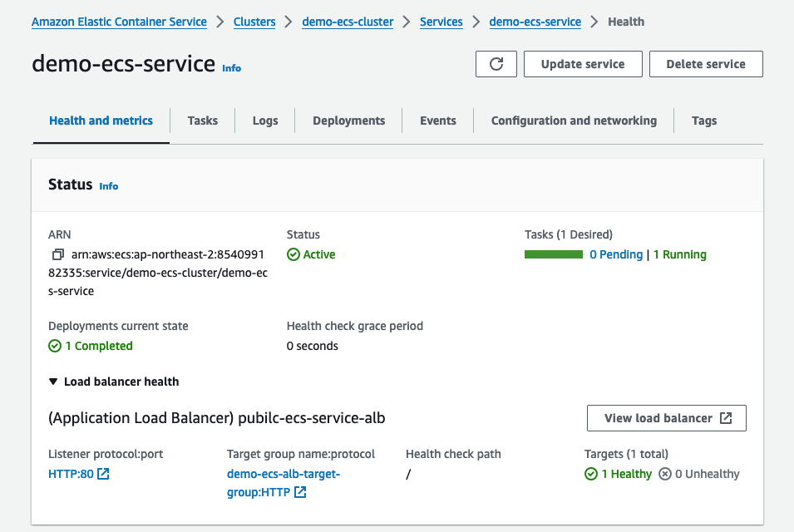Open the demo-ecs-alb-target-group:HTTP link

click(284, 483)
